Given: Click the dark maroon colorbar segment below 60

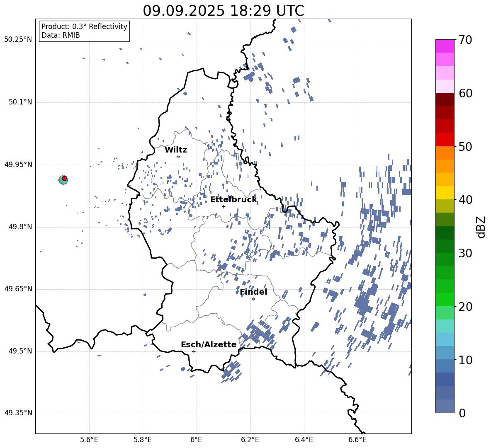Looking at the screenshot, I should (445, 99).
